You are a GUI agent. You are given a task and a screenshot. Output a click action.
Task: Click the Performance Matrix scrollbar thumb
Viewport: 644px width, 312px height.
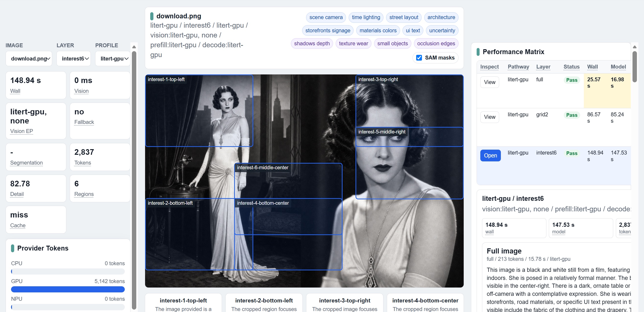(x=634, y=67)
